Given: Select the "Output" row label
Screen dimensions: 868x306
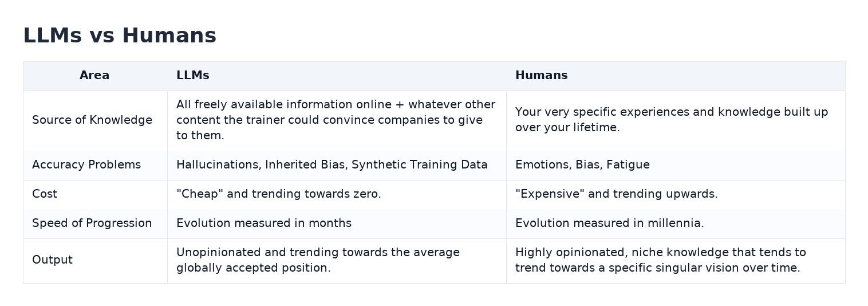Looking at the screenshot, I should (52, 260).
